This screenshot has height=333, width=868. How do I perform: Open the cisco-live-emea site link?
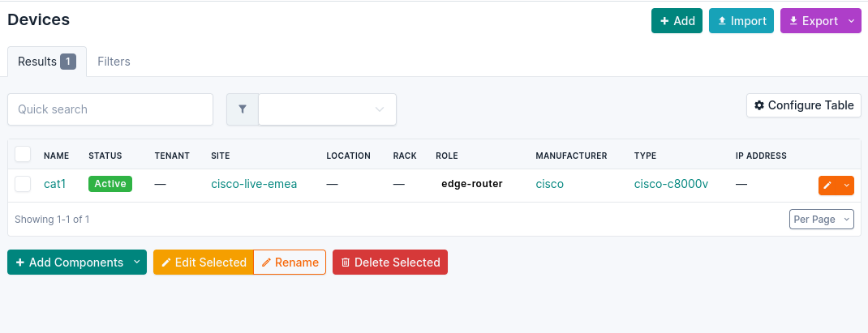[x=254, y=184]
